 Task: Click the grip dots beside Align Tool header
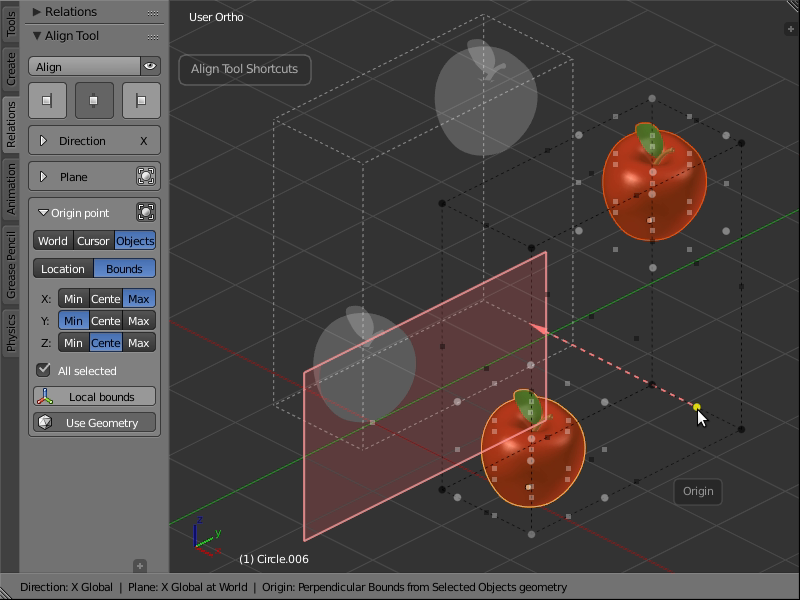[155, 36]
